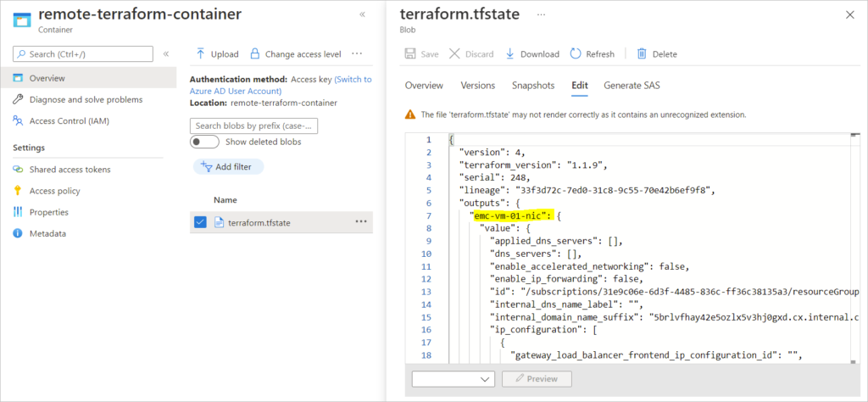Click the Name column header
The height and width of the screenshot is (402, 868).
pyautogui.click(x=225, y=200)
